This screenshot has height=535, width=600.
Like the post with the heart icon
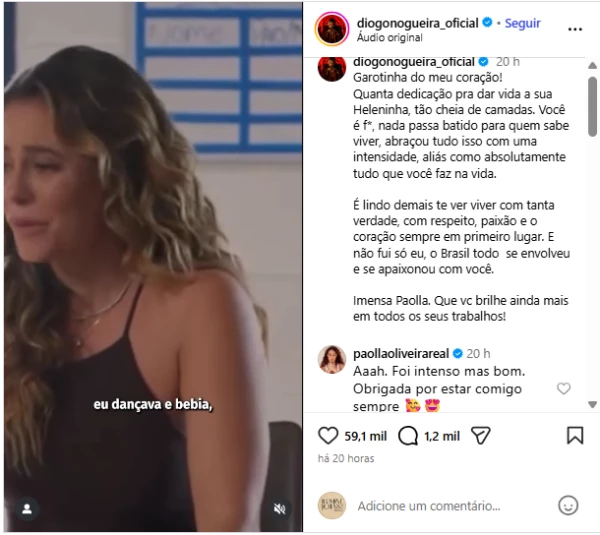328,436
